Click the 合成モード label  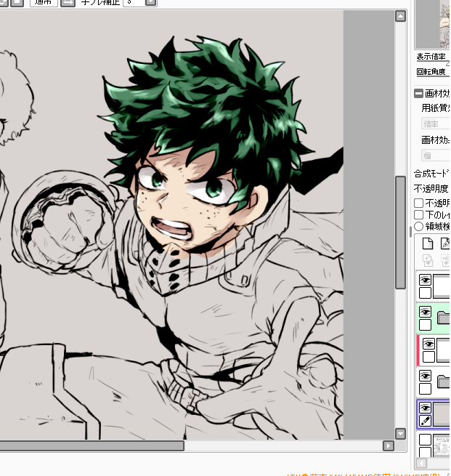[x=431, y=174]
